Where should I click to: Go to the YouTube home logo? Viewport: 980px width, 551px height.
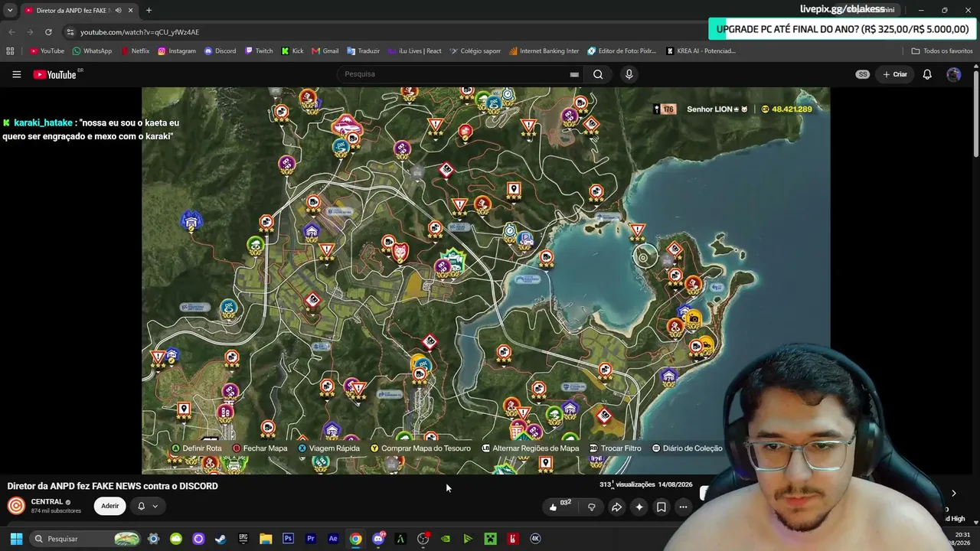[x=56, y=74]
